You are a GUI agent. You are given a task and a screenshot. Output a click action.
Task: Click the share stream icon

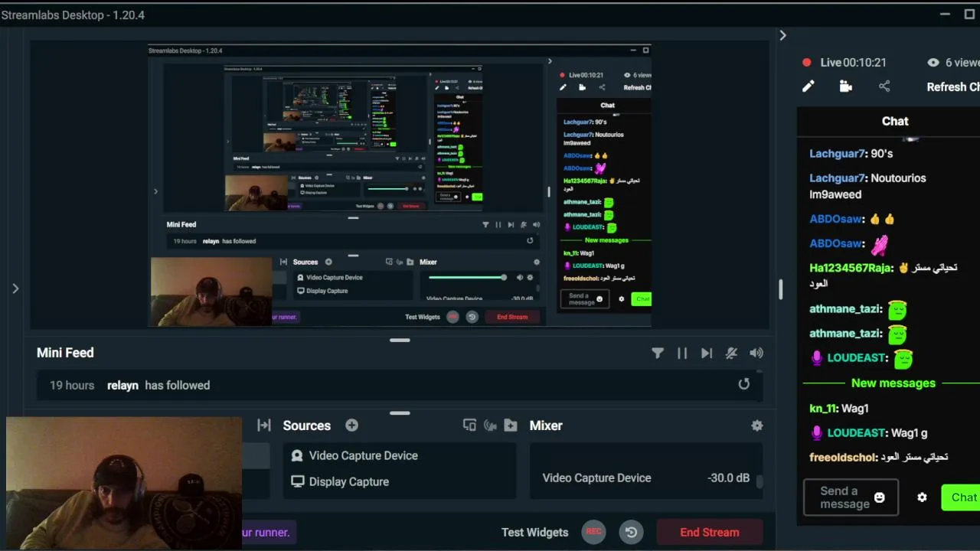(884, 86)
